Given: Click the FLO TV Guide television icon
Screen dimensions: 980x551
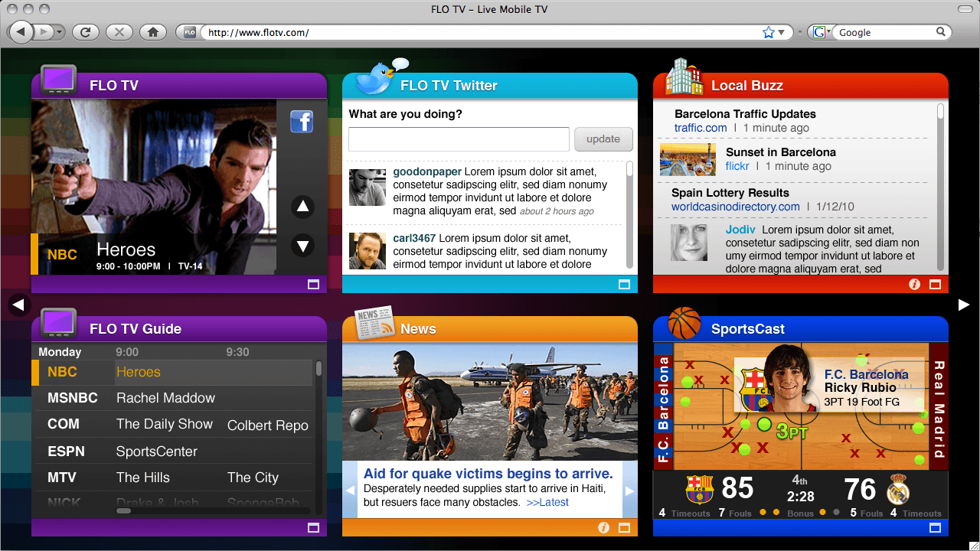Looking at the screenshot, I should coord(58,323).
